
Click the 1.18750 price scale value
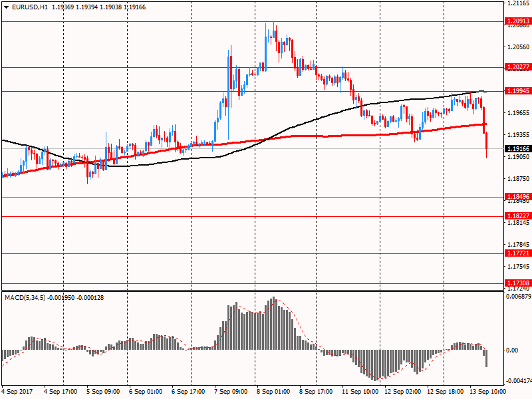[518, 179]
